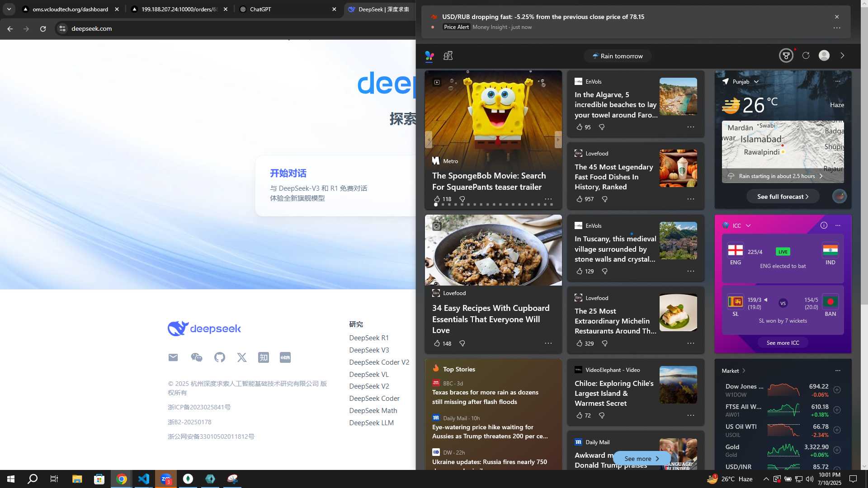
Task: Select the DeepSeek browser tab
Action: click(380, 9)
